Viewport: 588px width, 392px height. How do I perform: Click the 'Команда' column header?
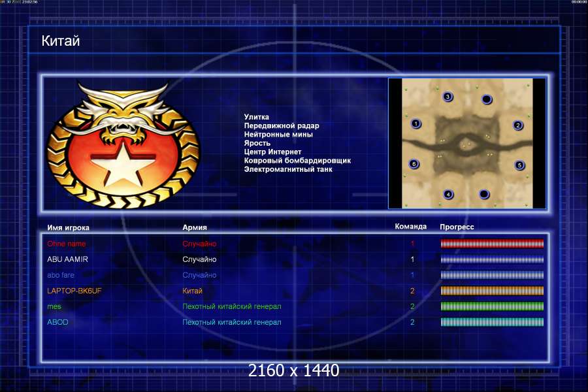tap(411, 226)
